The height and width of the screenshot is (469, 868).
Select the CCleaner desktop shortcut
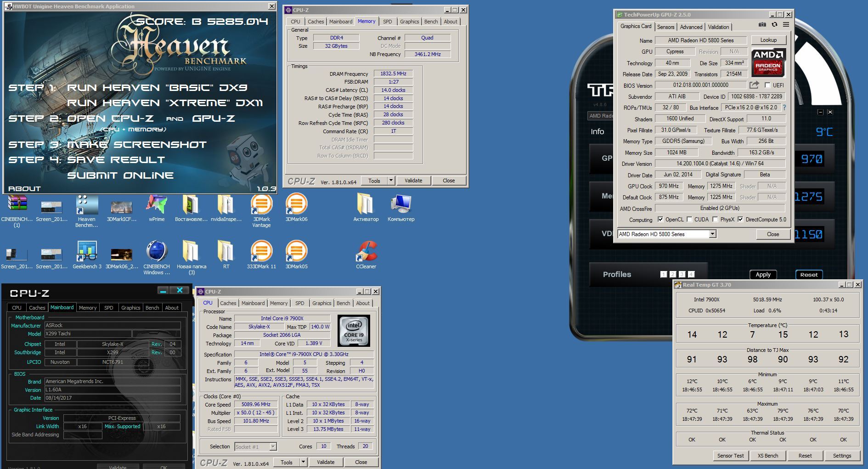[366, 255]
